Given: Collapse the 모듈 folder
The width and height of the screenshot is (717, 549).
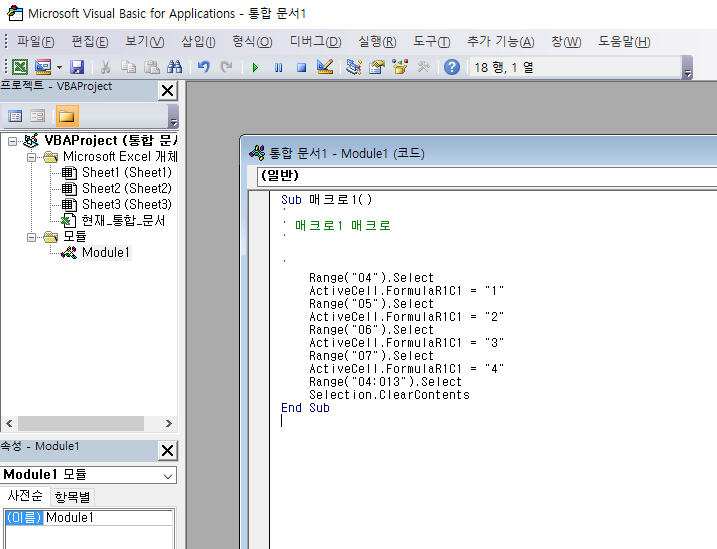Looking at the screenshot, I should pyautogui.click(x=31, y=237).
